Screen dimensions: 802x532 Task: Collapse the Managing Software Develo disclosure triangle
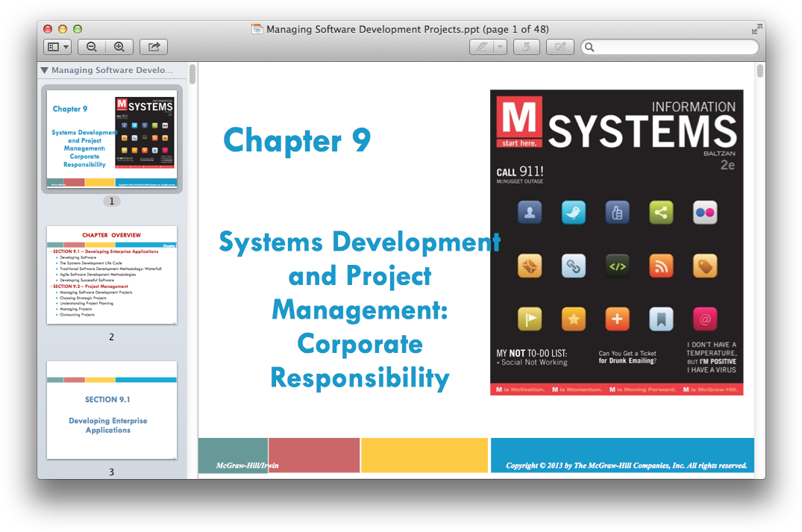[43, 70]
